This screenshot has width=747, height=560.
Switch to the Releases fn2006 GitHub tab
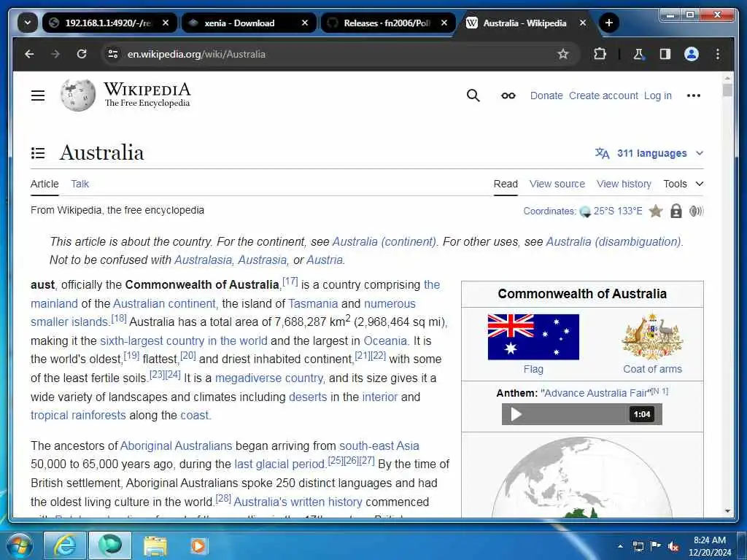pos(388,23)
